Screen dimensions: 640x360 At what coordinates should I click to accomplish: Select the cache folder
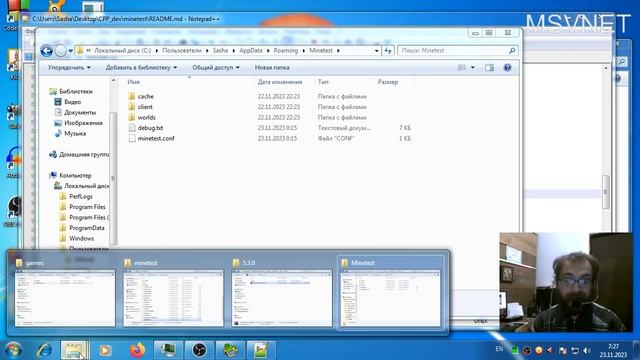coord(146,97)
